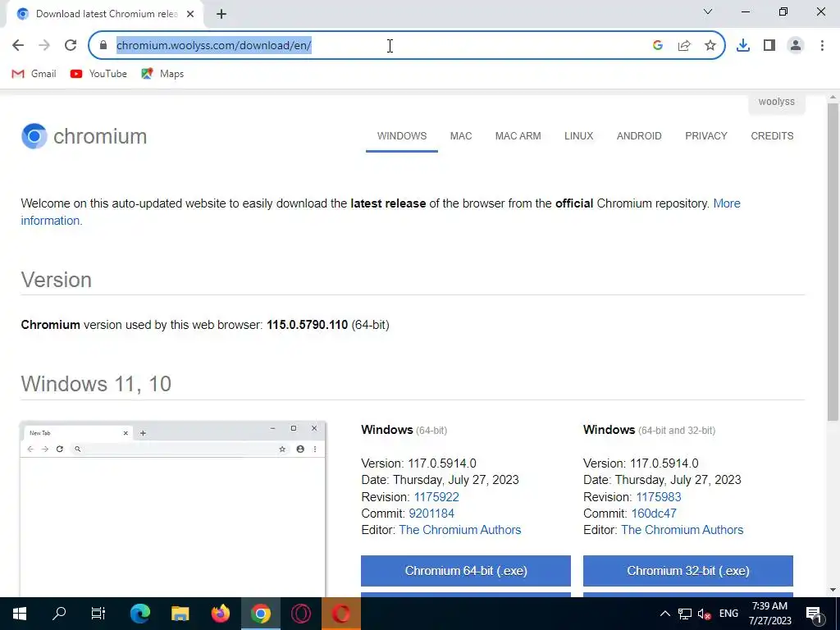Open the profile avatar menu
The height and width of the screenshot is (630, 840).
[x=796, y=45]
